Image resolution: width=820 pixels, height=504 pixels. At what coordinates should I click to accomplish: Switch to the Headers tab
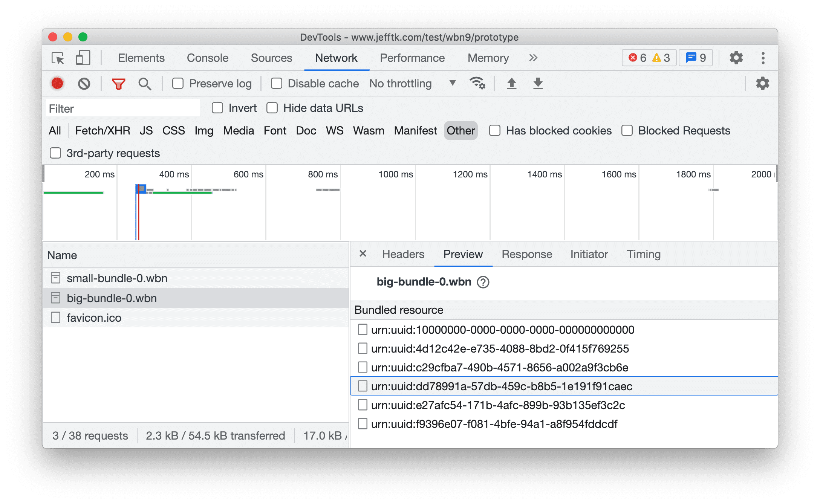coord(403,254)
